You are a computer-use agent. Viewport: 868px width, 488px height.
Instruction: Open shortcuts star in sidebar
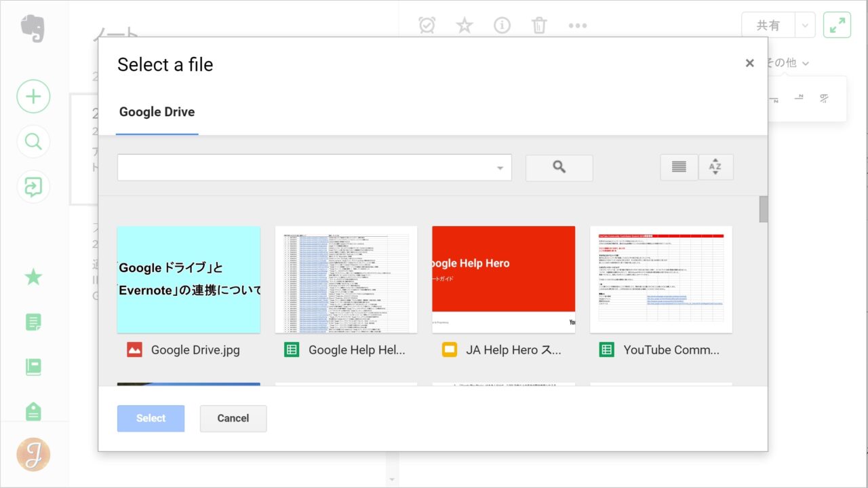tap(33, 277)
